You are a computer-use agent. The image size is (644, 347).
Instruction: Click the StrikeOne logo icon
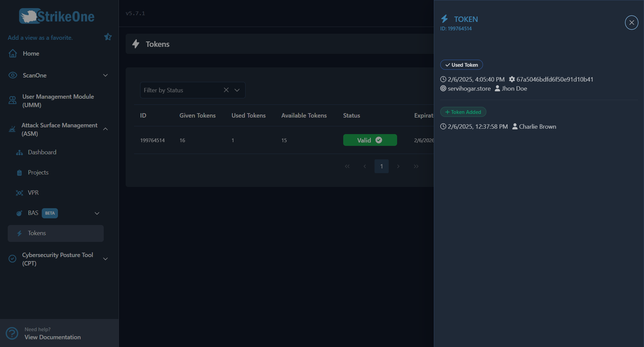click(x=30, y=15)
